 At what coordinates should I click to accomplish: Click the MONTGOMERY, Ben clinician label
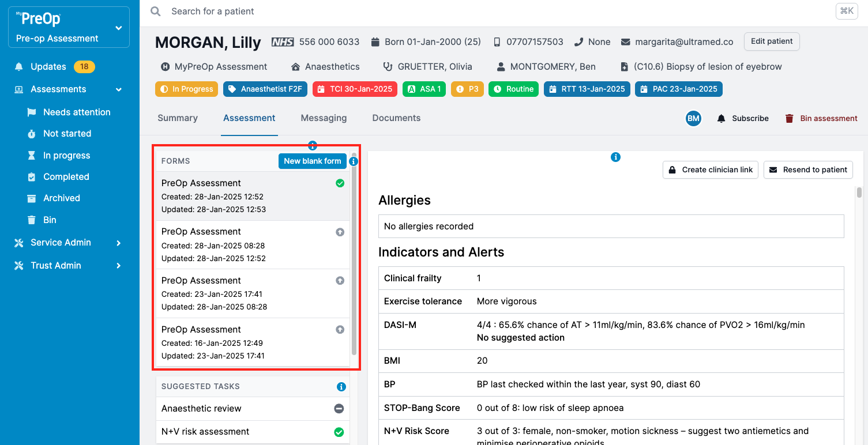[x=553, y=67]
